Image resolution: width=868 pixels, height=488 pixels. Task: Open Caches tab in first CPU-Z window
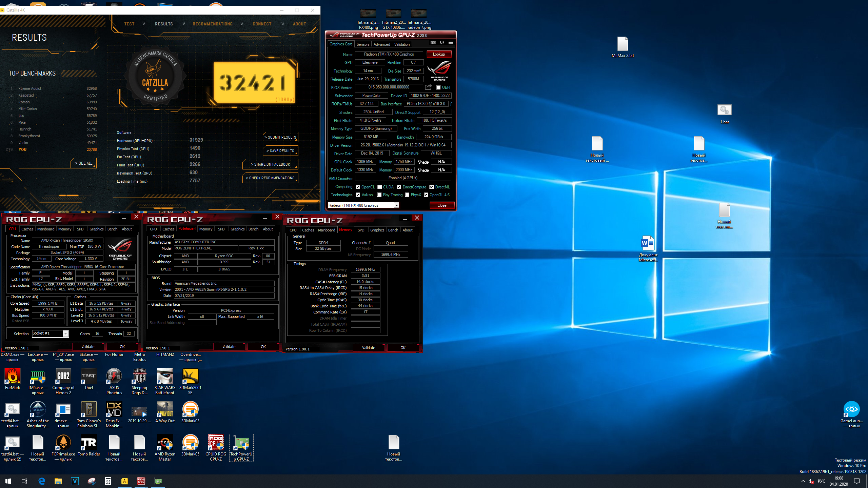pyautogui.click(x=27, y=229)
